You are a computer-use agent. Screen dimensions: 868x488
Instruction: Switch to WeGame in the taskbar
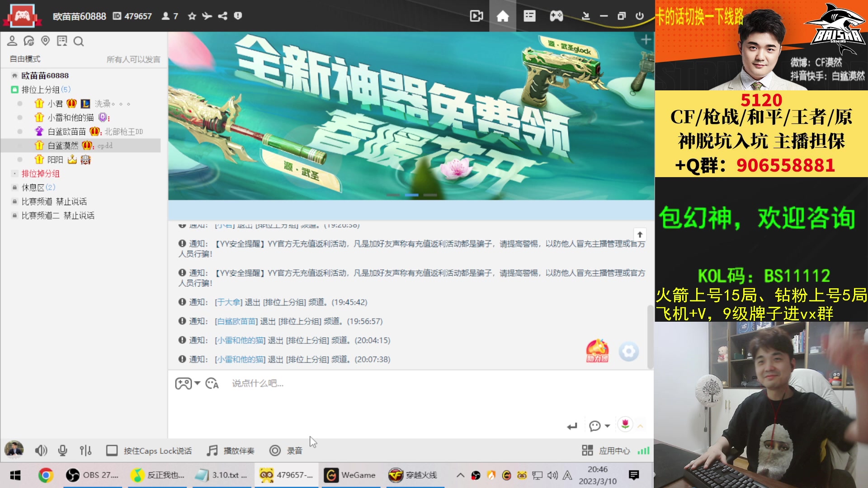350,475
